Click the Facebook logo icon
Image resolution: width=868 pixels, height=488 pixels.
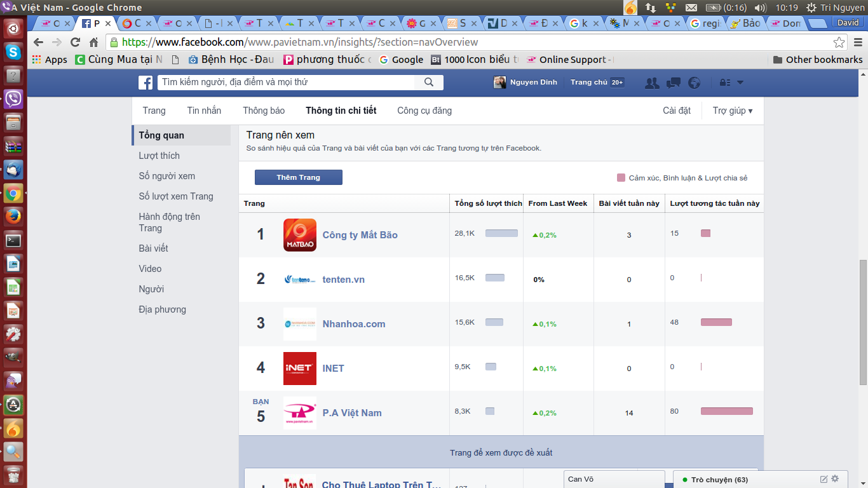click(x=146, y=83)
